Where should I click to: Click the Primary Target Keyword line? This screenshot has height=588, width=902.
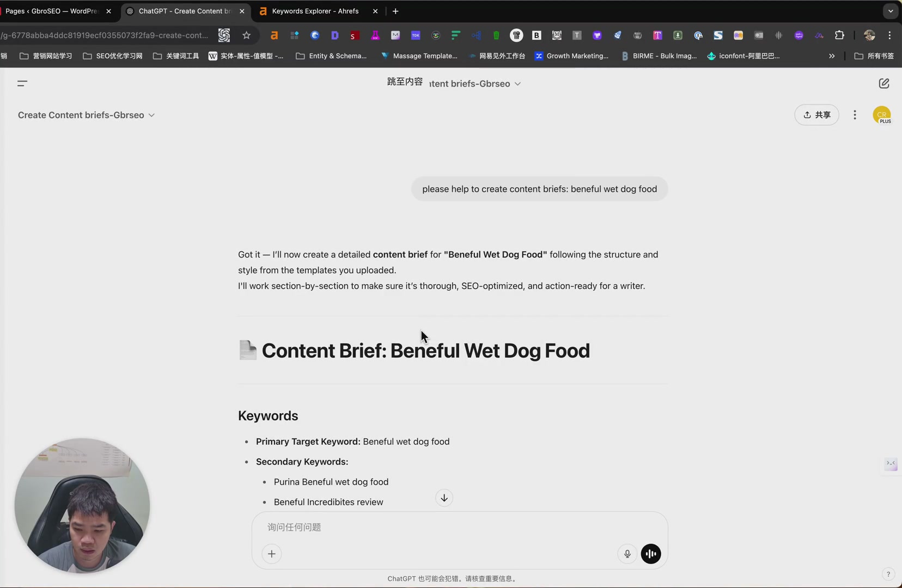click(x=352, y=442)
